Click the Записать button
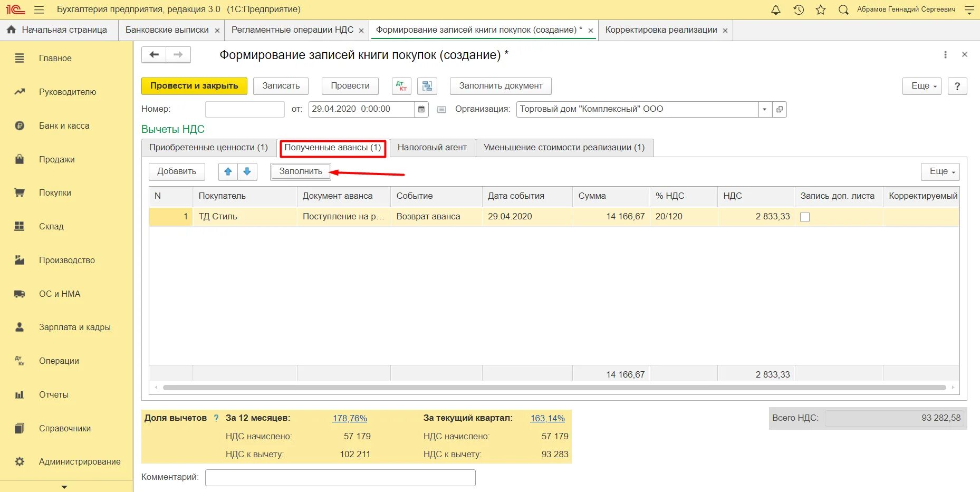 pyautogui.click(x=281, y=86)
